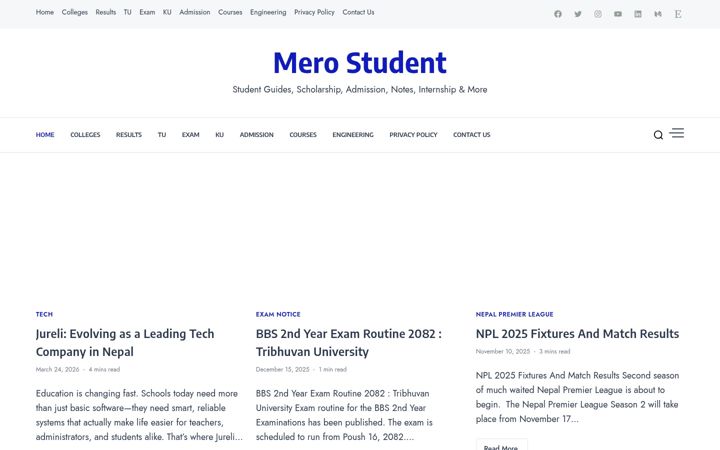
Task: Open the YouTube social icon
Action: click(618, 14)
